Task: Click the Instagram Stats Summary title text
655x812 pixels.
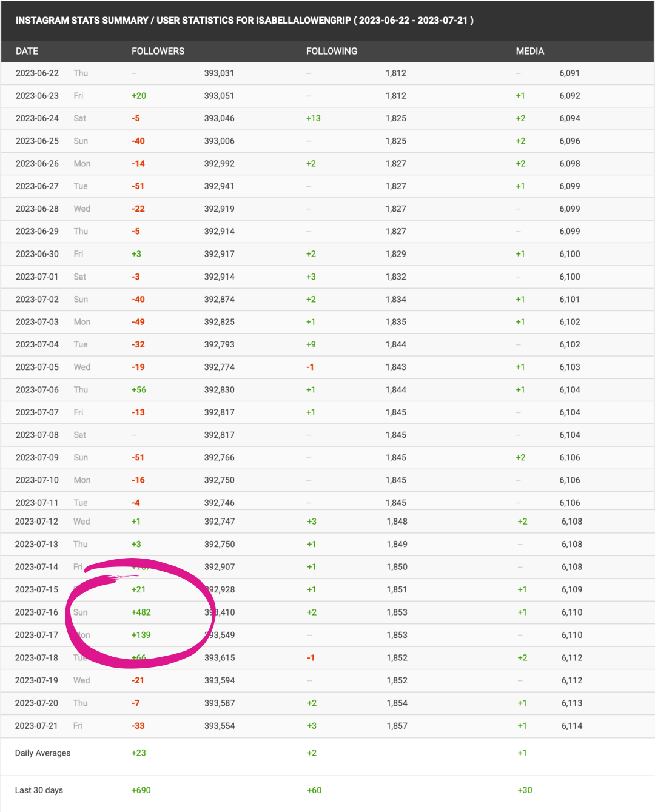Action: pyautogui.click(x=244, y=20)
